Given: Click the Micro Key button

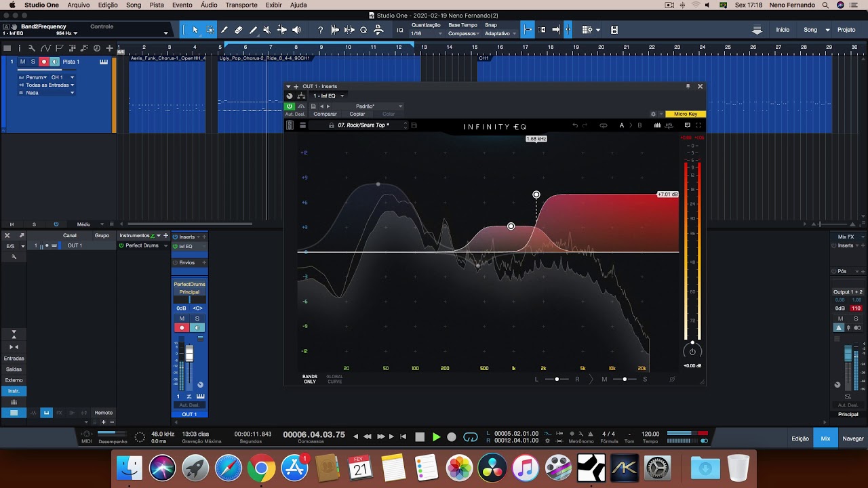Looking at the screenshot, I should [686, 114].
